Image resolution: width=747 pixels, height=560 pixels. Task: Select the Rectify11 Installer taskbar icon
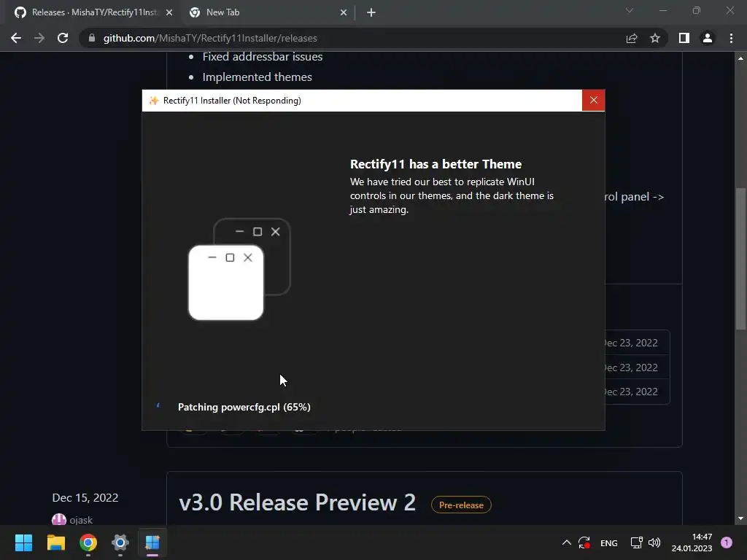tap(152, 542)
